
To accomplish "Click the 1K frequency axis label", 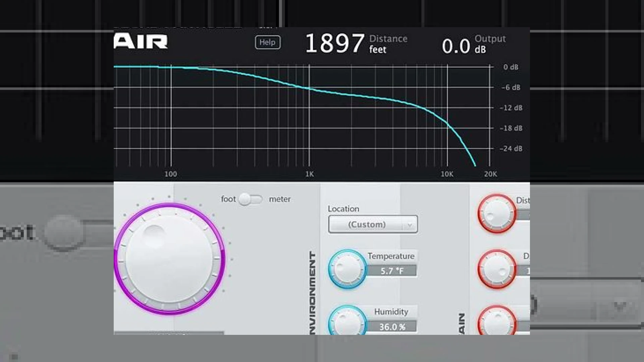I will [x=310, y=174].
